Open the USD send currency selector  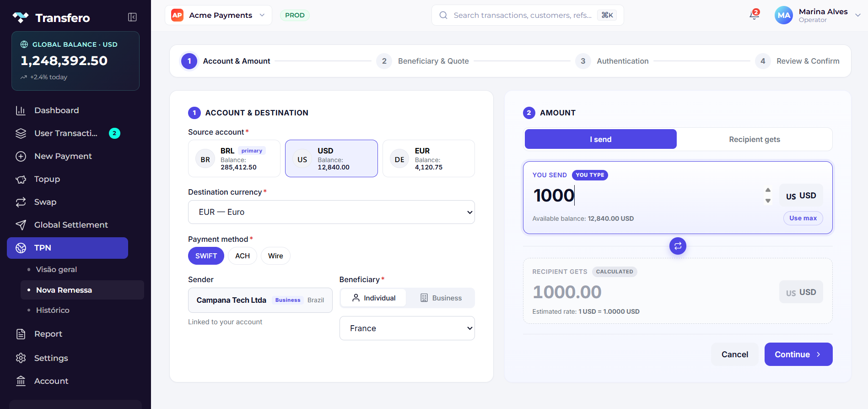801,196
